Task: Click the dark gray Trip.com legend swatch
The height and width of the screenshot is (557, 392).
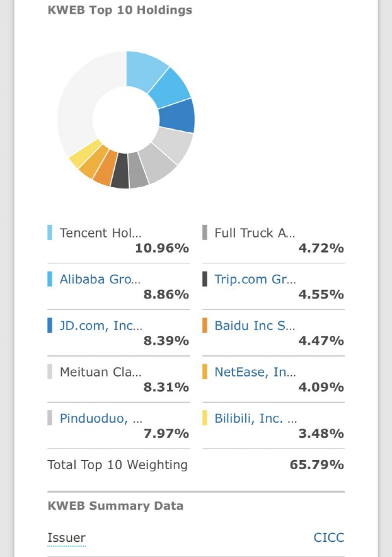Action: 205,279
